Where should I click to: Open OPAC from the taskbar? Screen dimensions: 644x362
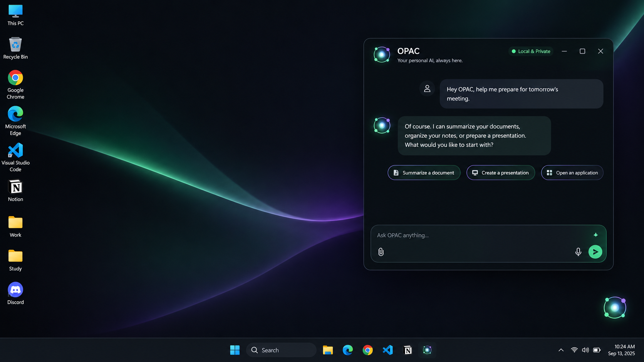coord(427,350)
